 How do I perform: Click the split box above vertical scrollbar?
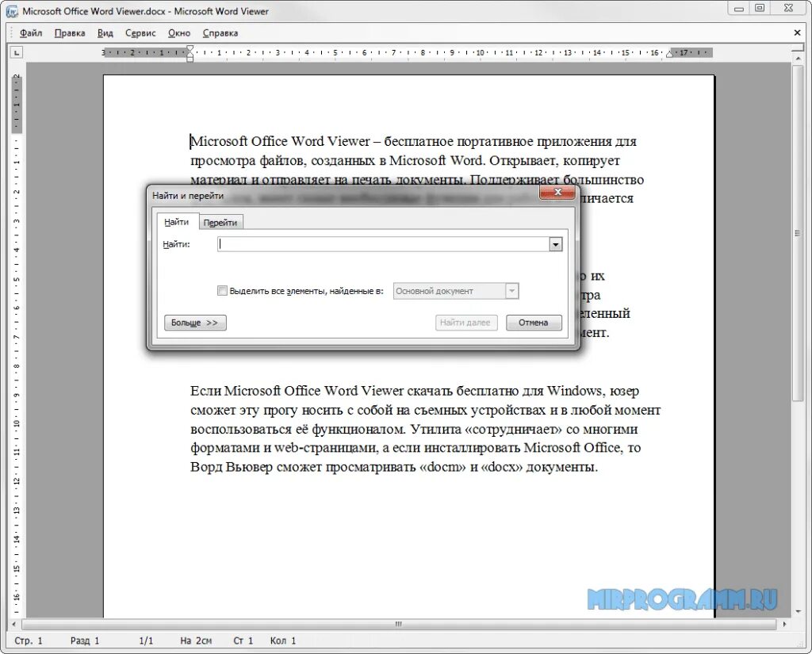(798, 48)
